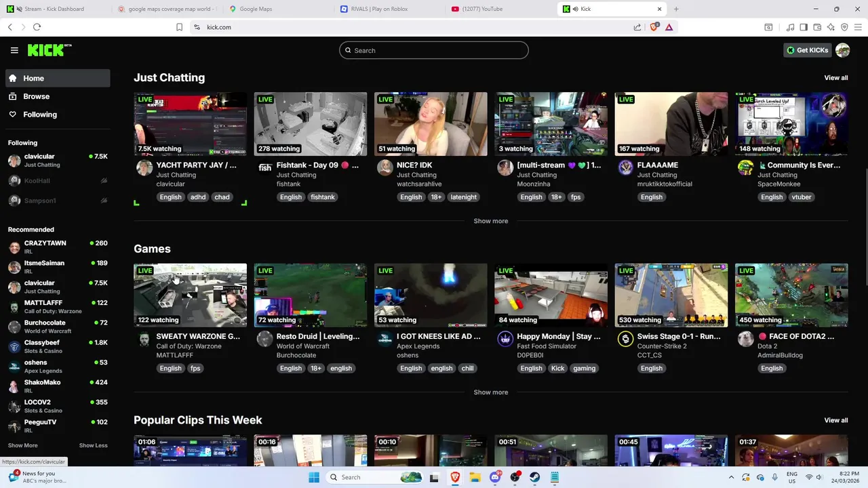Show more Just Chatting streams
Screen dimensions: 868x488
pos(491,221)
